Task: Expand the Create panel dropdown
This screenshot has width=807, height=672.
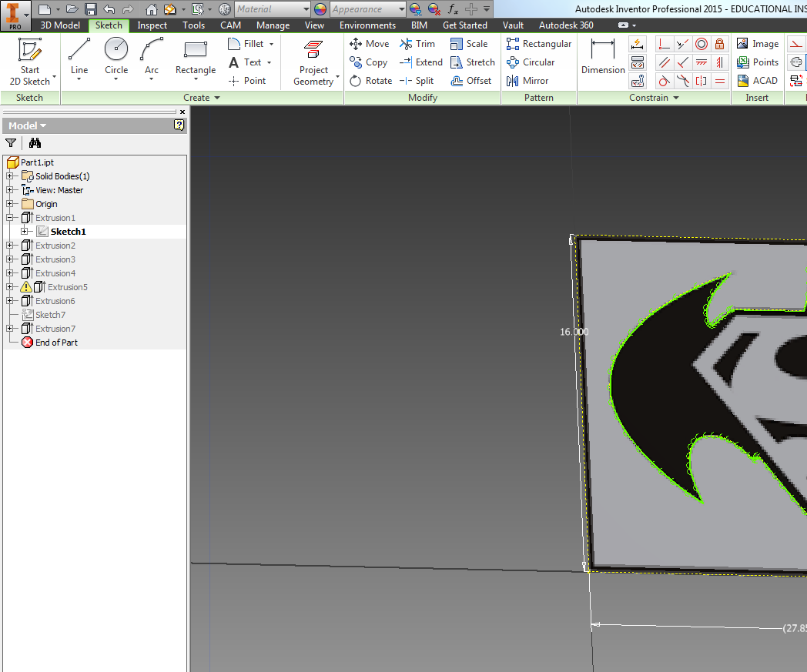Action: 202,97
